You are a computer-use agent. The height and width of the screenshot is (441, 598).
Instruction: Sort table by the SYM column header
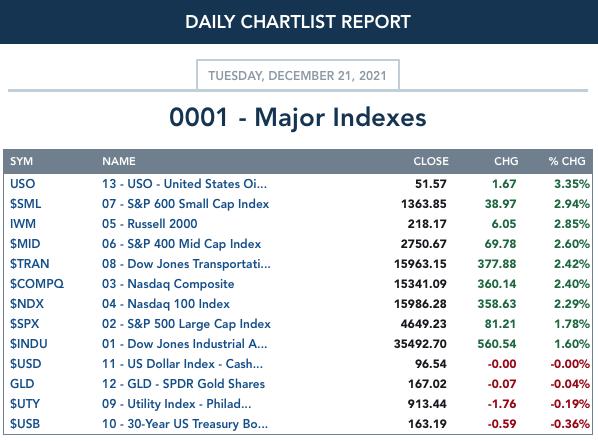point(21,161)
